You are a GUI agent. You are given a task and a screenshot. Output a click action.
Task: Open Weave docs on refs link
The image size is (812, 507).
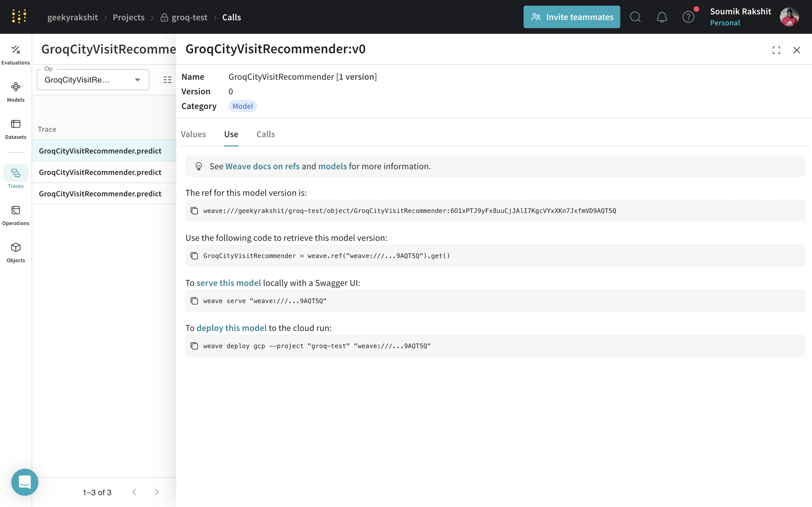coord(262,166)
